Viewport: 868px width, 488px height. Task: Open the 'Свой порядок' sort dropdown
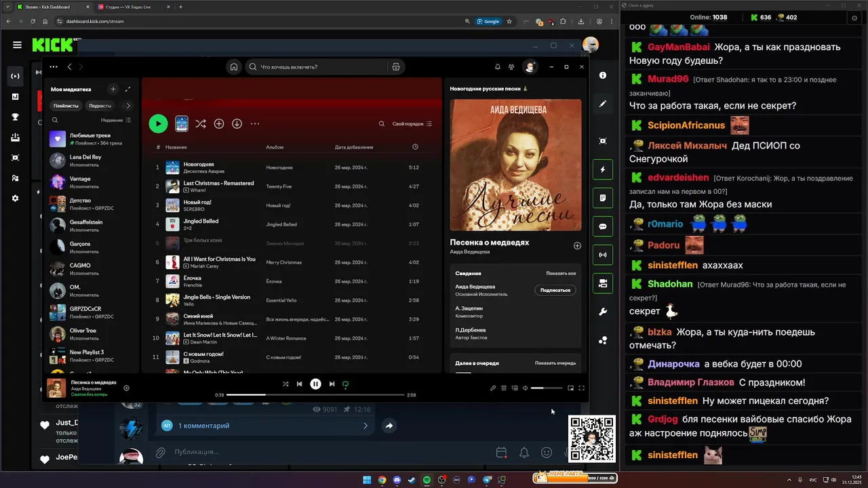[x=412, y=124]
